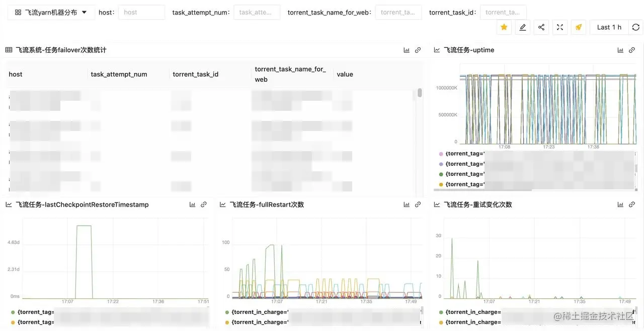Focus the torrent_task_id filter input
The width and height of the screenshot is (644, 331).
[503, 12]
